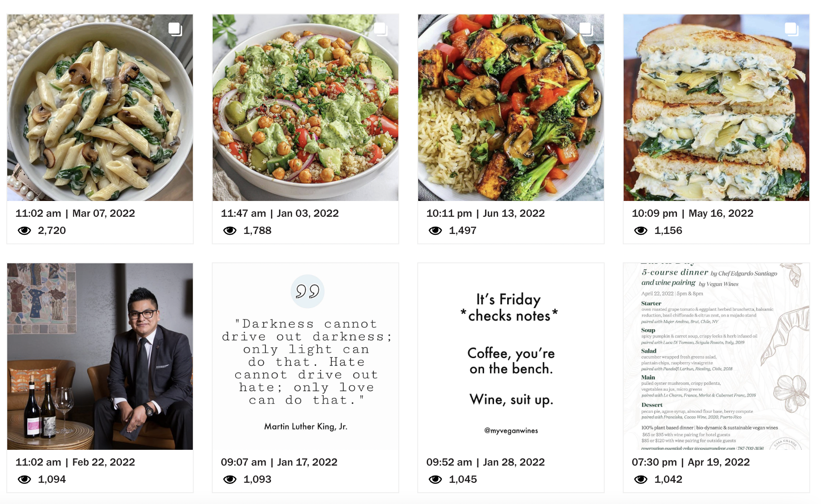Image resolution: width=821 pixels, height=504 pixels.
Task: Open the Martin Luther King quote post
Action: pyautogui.click(x=305, y=356)
